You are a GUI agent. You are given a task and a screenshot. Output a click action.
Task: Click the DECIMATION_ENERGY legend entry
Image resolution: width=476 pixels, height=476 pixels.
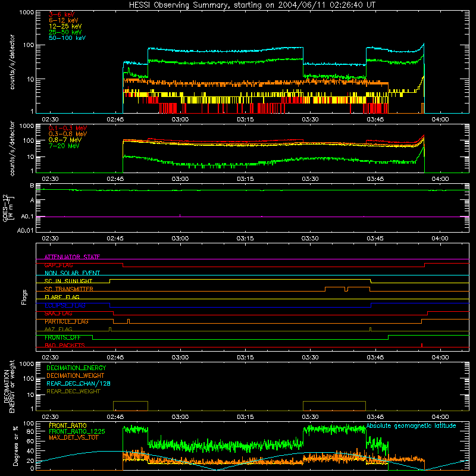coord(76,368)
